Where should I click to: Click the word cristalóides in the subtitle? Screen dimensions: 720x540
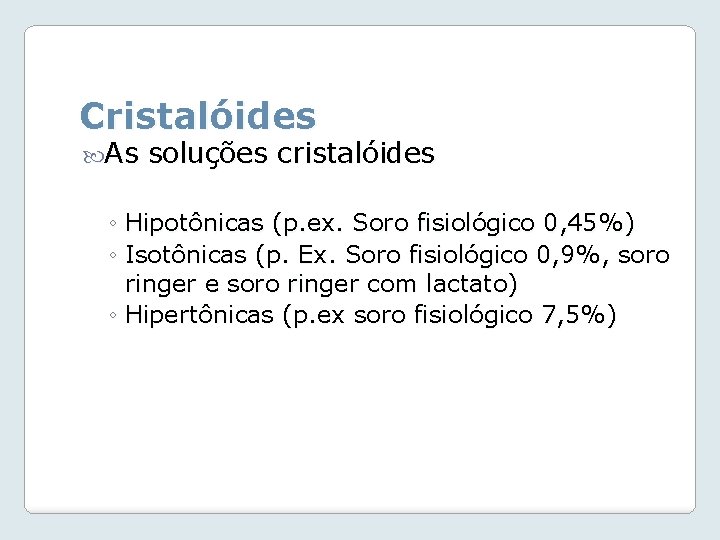[355, 153]
